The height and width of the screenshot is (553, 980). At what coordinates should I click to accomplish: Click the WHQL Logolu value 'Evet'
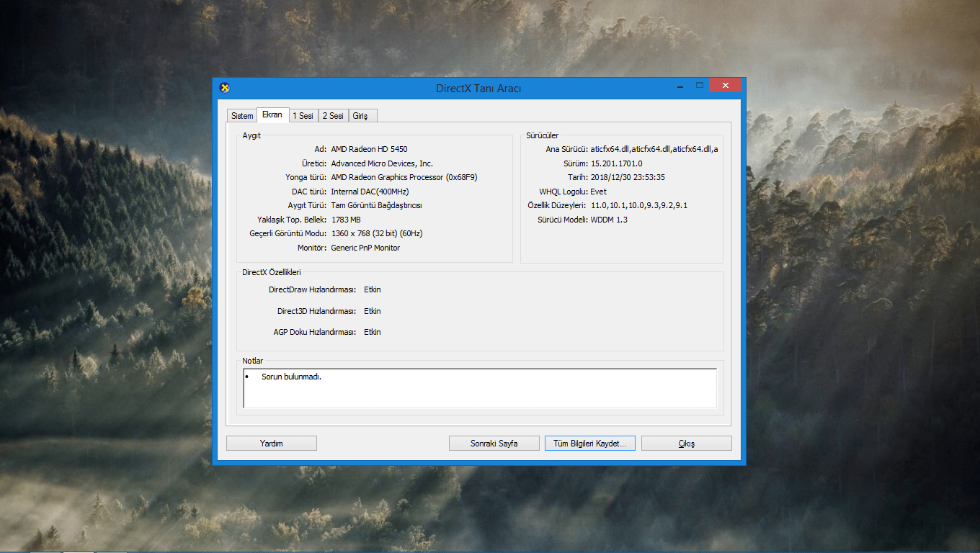click(x=598, y=192)
